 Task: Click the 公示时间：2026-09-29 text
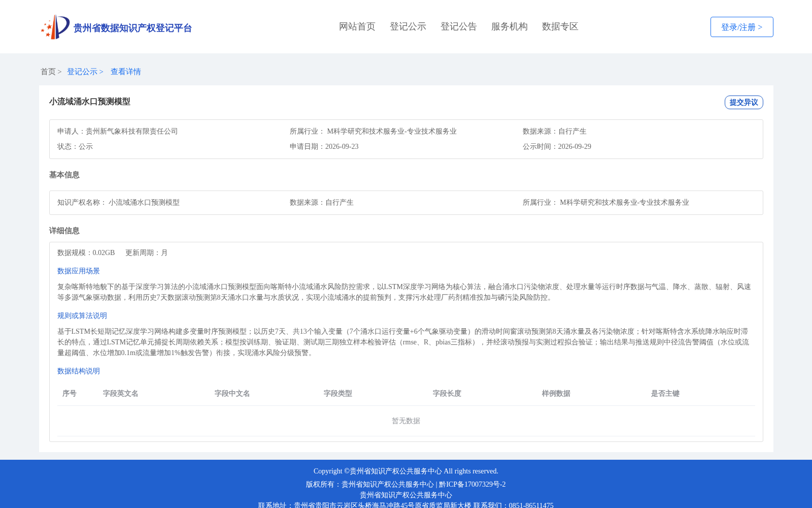(557, 146)
